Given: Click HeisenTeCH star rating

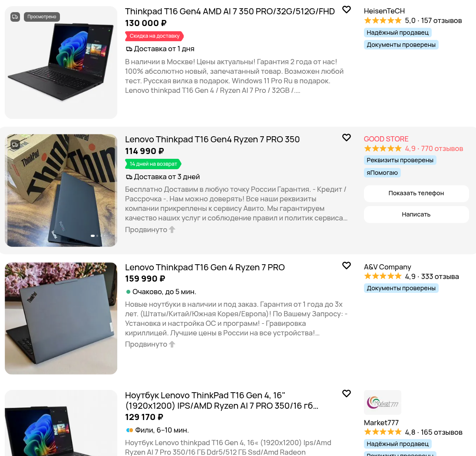Looking at the screenshot, I should (x=383, y=21).
